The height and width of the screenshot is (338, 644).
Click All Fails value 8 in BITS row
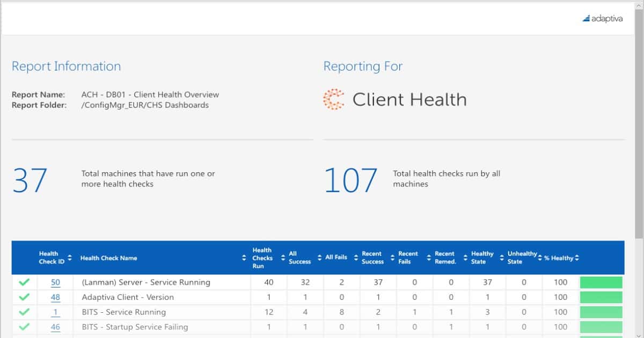click(x=342, y=312)
